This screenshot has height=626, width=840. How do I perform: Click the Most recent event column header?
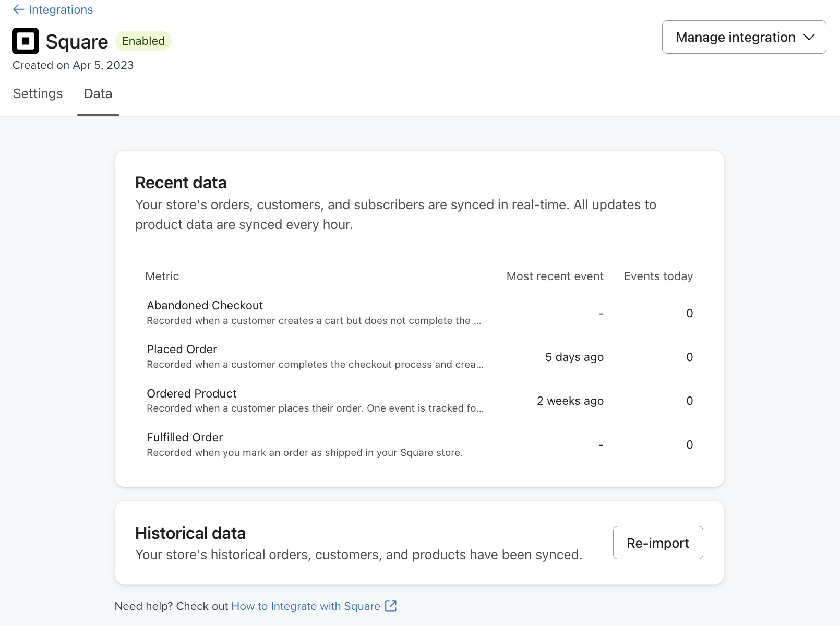point(555,276)
